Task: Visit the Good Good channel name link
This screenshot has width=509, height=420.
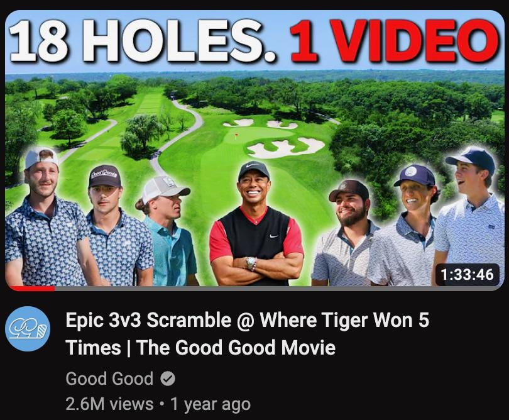Action: pyautogui.click(x=109, y=379)
